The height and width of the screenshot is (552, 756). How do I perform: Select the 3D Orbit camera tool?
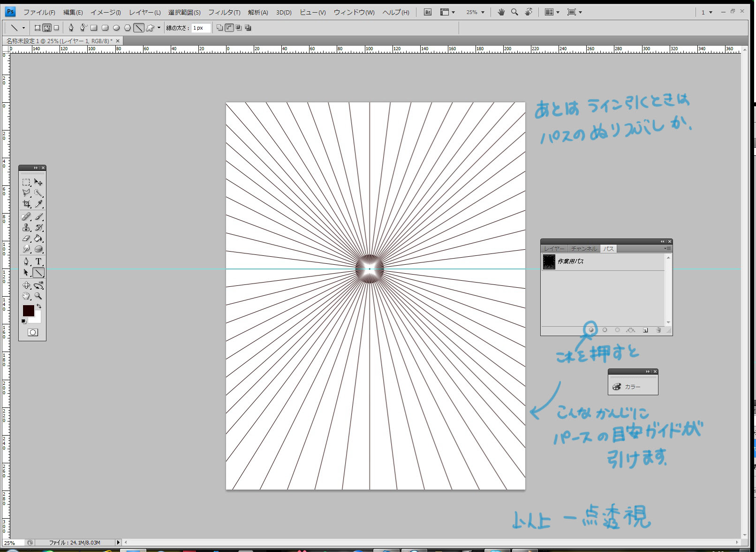pyautogui.click(x=38, y=285)
